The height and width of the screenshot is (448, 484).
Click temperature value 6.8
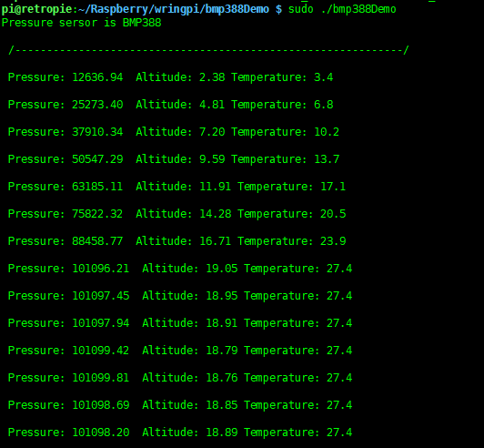click(x=324, y=105)
